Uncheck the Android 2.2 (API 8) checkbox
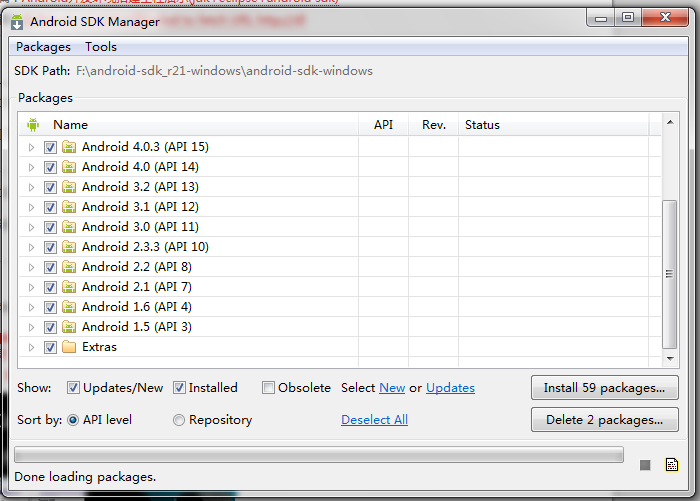The image size is (700, 501). [x=50, y=267]
